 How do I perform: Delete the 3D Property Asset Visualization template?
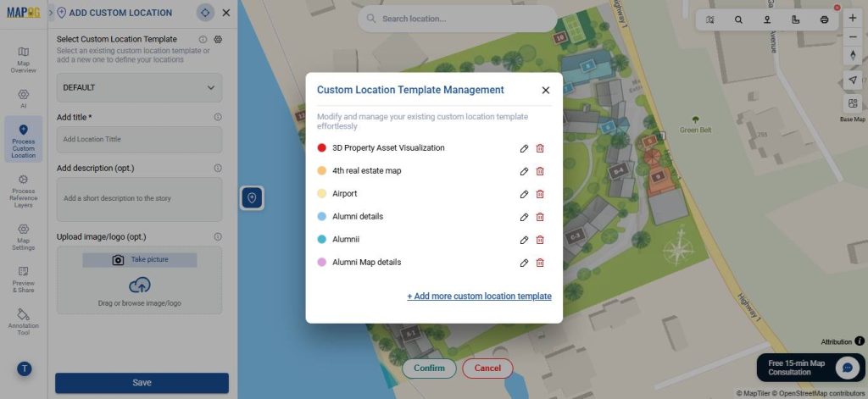tap(540, 148)
